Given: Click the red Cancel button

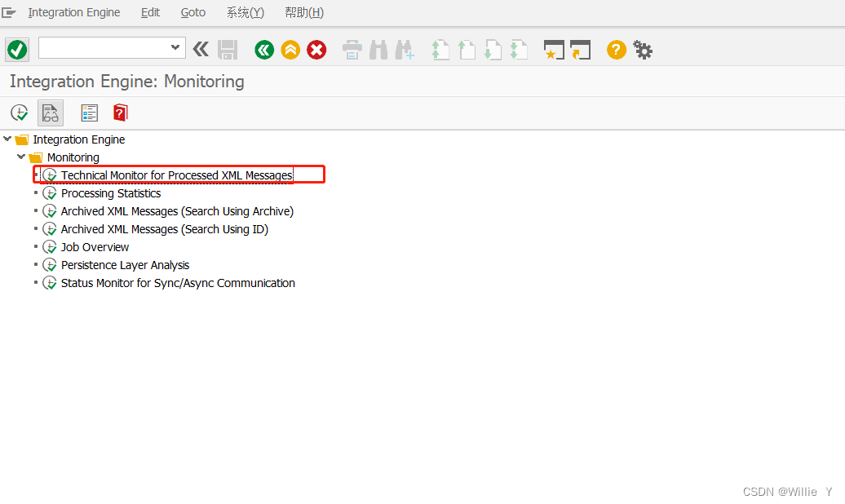Looking at the screenshot, I should pyautogui.click(x=316, y=50).
